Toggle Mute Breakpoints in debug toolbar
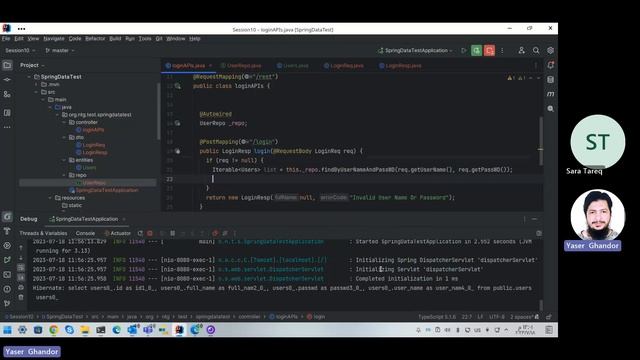Viewport: 640px width, 360px height. point(225,233)
